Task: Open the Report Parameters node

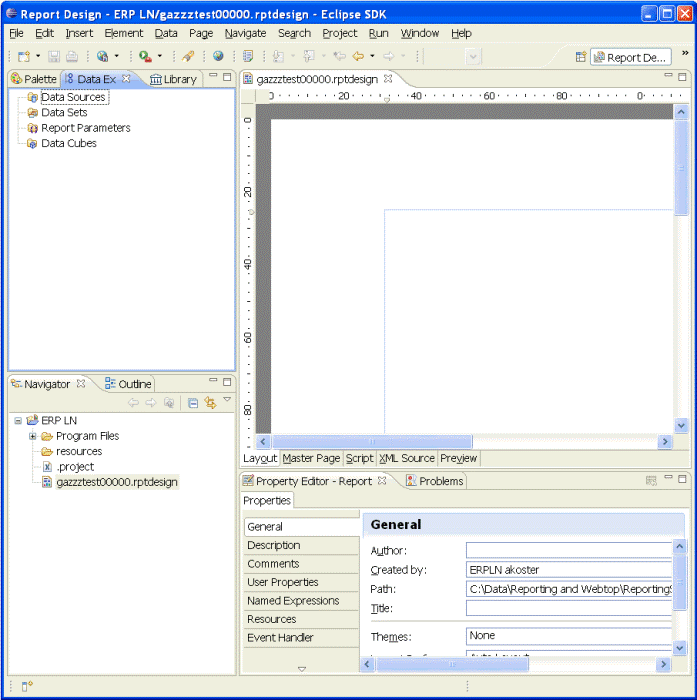Action: (x=85, y=128)
